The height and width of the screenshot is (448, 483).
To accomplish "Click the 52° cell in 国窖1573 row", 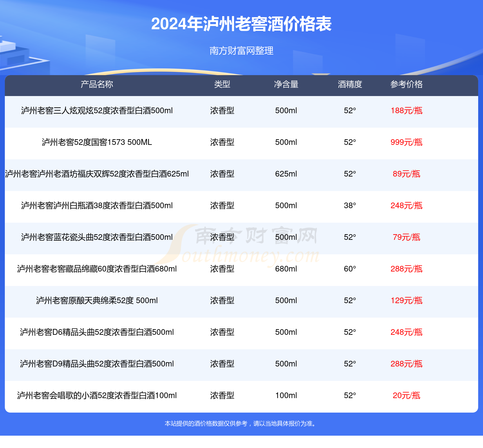I will click(350, 142).
